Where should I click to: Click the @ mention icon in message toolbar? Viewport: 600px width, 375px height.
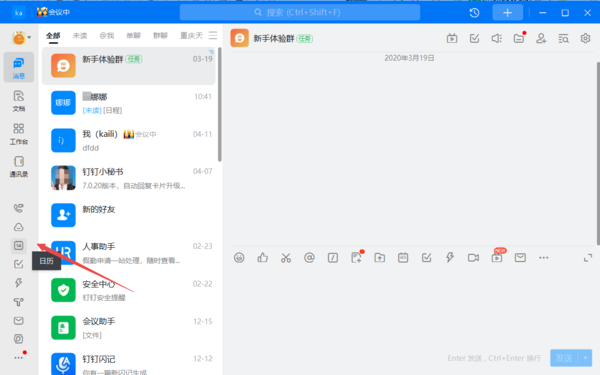tap(309, 258)
